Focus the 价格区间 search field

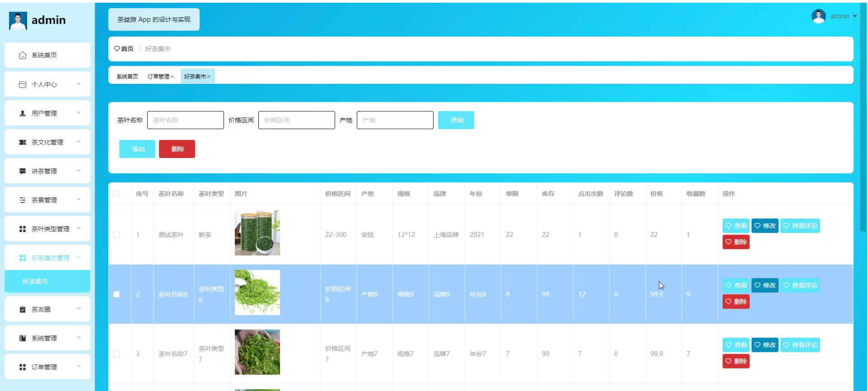point(297,120)
